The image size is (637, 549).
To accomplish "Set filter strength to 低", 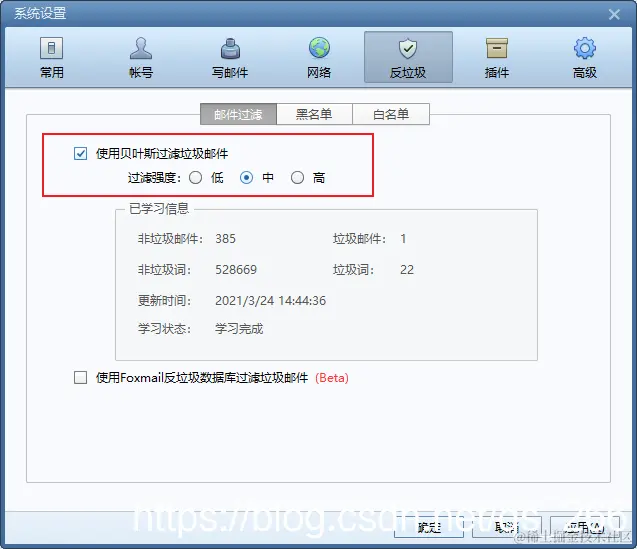I will (x=195, y=178).
